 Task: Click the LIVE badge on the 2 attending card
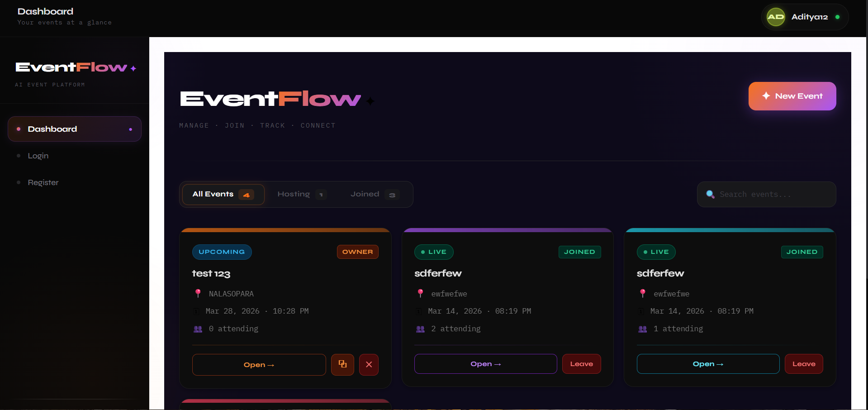tap(434, 252)
